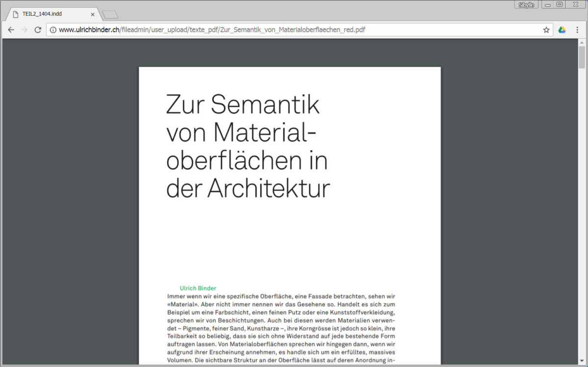
Task: Select the TEIL2_1404.indd tab
Action: [x=49, y=14]
